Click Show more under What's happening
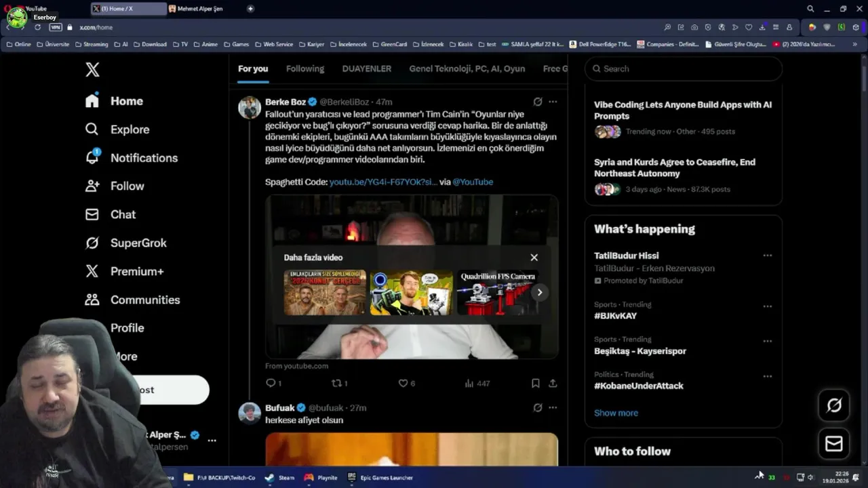 pyautogui.click(x=616, y=413)
